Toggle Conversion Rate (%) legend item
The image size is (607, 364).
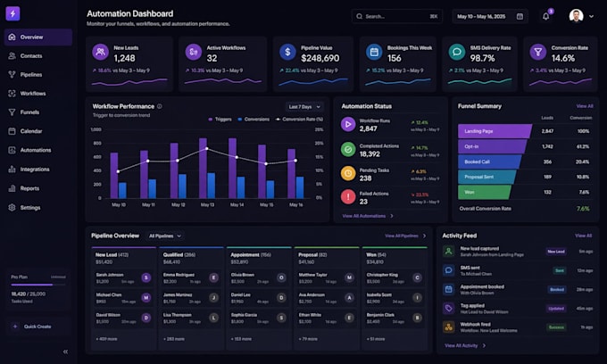point(299,120)
